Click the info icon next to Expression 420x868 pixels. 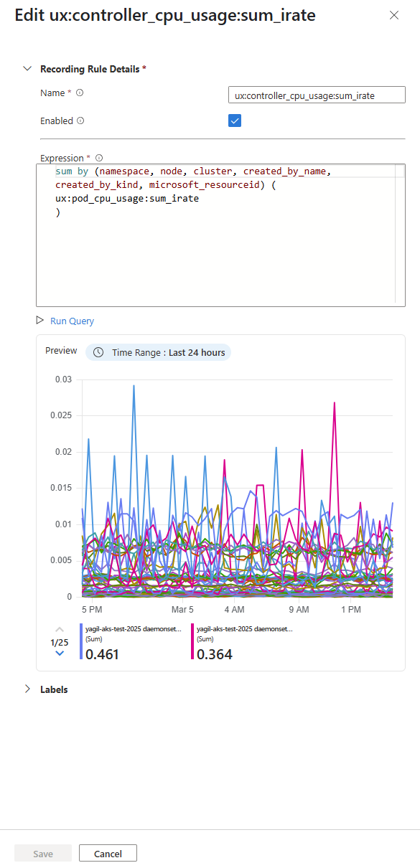[x=99, y=158]
